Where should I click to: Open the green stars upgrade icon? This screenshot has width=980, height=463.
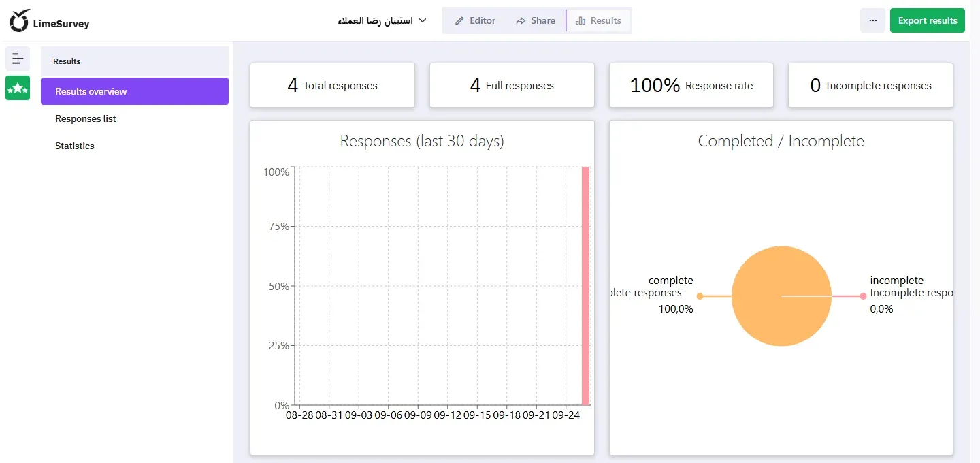(18, 88)
